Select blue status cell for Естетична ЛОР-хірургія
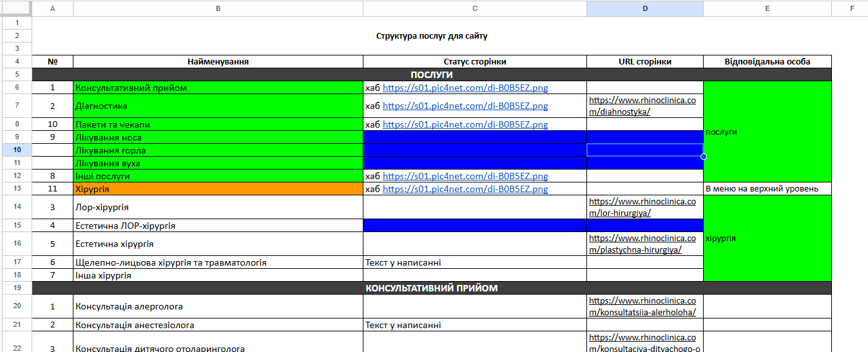The width and height of the screenshot is (868, 352). 475,226
